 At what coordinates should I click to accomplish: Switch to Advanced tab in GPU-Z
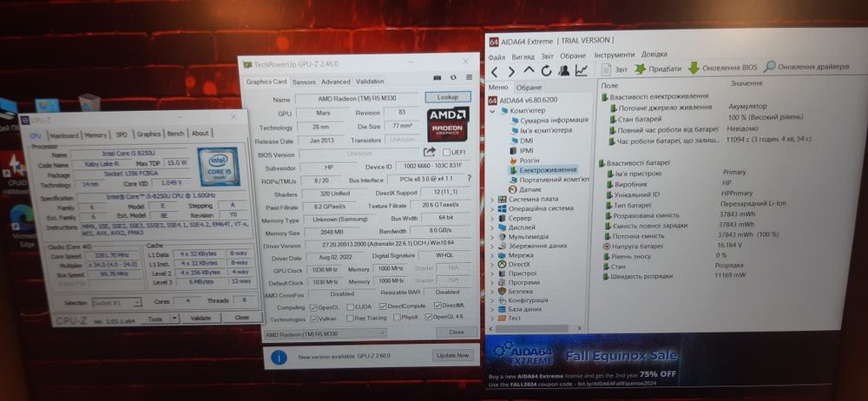coord(335,82)
